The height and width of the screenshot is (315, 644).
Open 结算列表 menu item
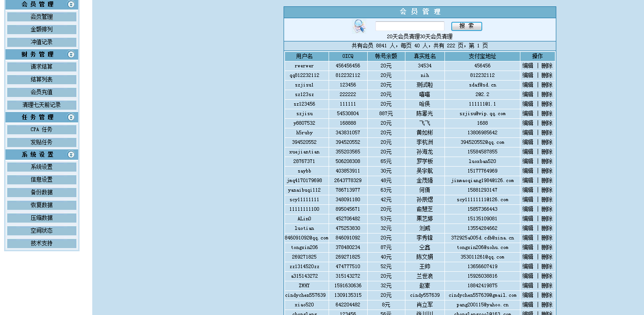point(42,80)
